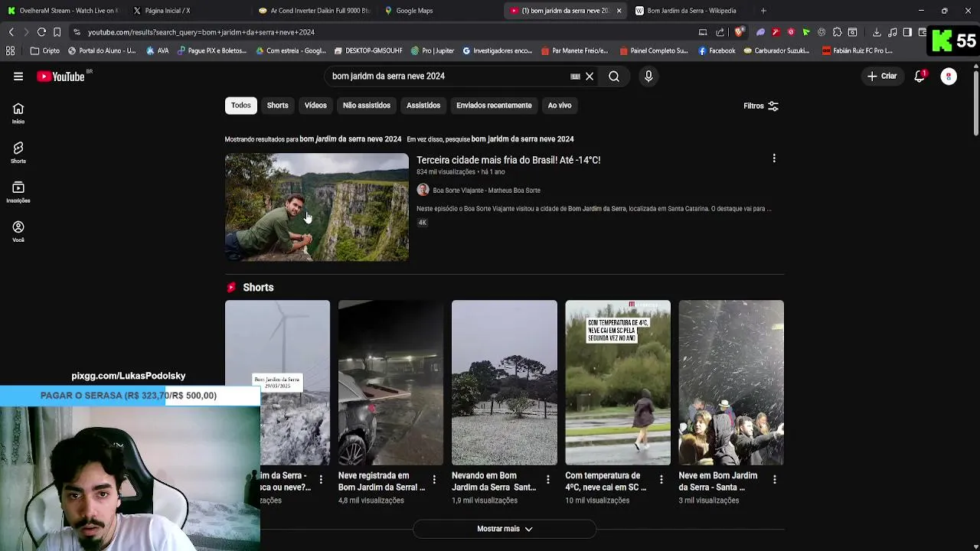980x551 pixels.
Task: Start voice search with the microphone
Action: (648, 77)
